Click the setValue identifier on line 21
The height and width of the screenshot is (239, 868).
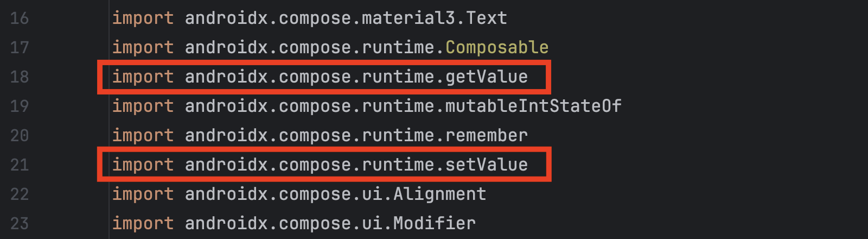click(x=487, y=165)
